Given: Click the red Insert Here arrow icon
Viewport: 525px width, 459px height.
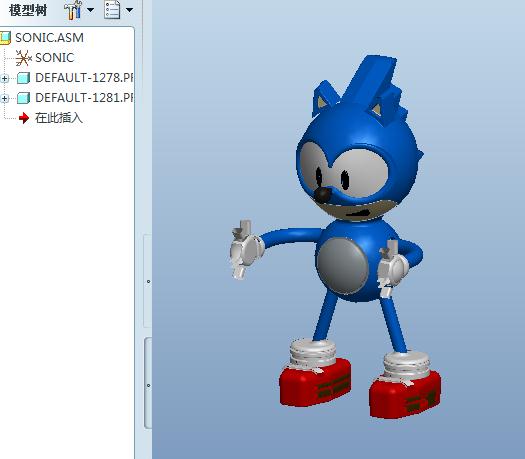Looking at the screenshot, I should point(24,118).
